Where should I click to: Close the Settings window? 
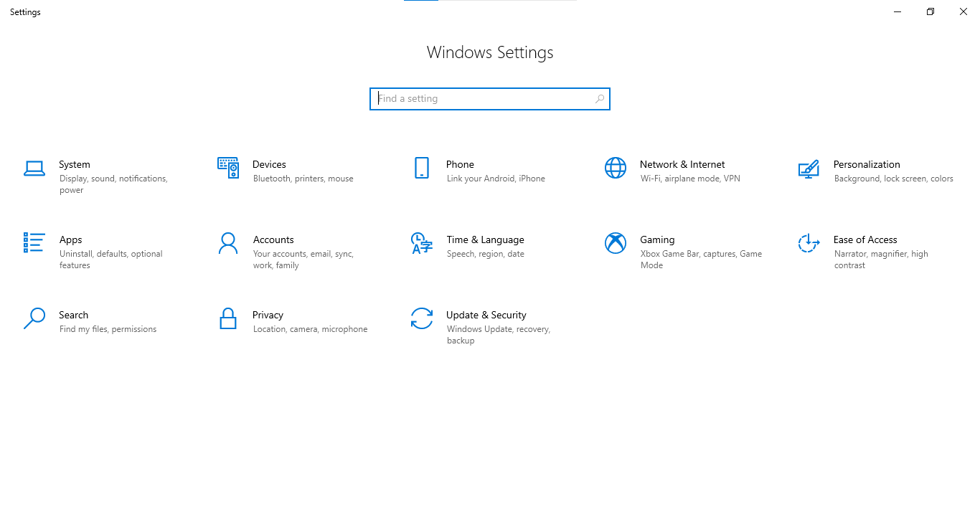[963, 11]
